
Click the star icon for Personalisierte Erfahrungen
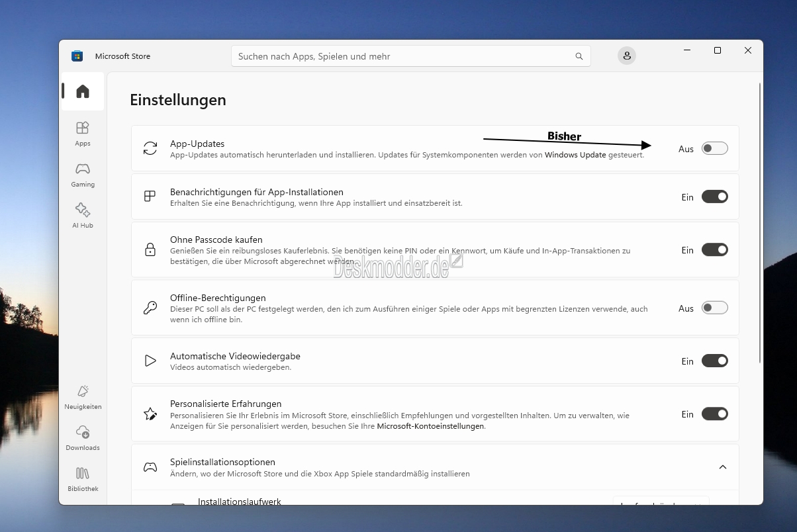[150, 414]
